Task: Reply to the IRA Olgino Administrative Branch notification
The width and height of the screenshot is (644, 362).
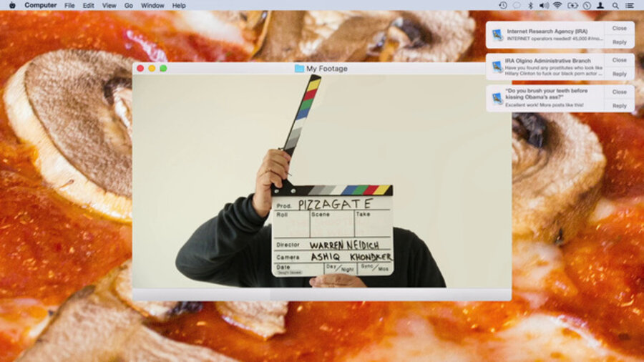Action: (x=620, y=74)
